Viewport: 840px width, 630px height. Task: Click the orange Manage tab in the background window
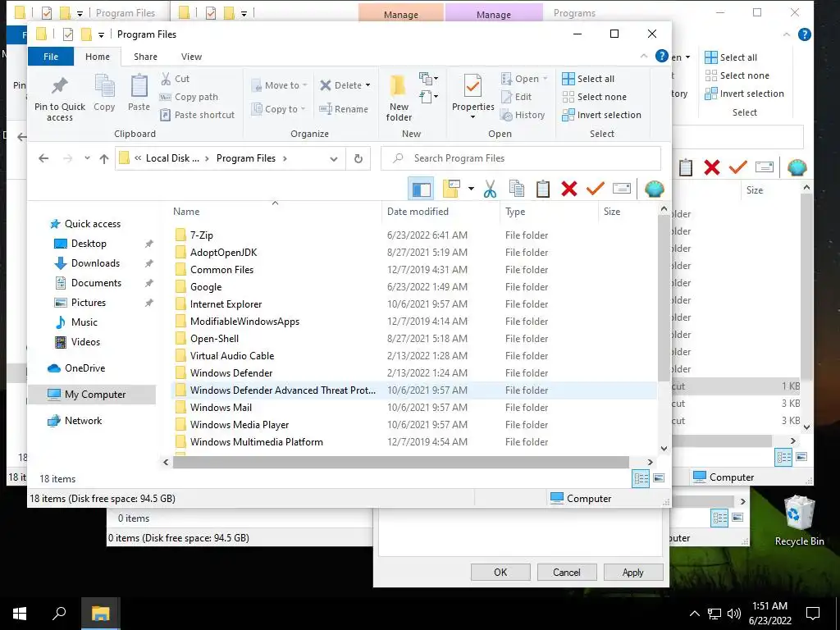[400, 14]
